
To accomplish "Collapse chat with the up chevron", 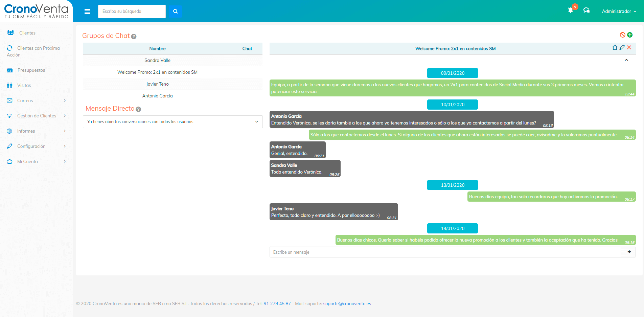I will click(626, 60).
